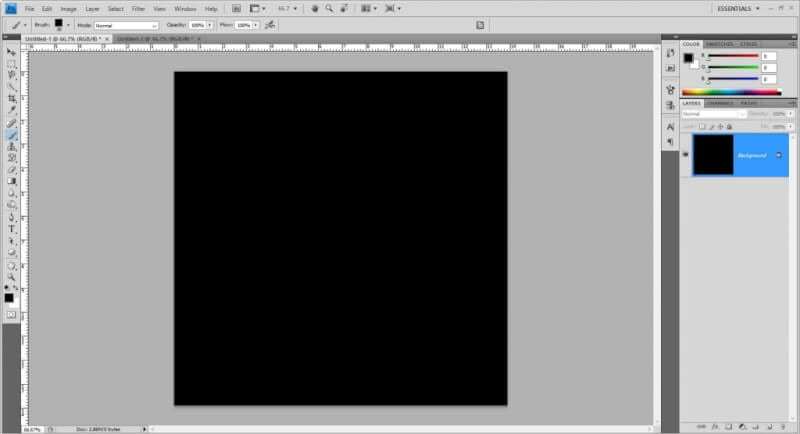Reset default foreground and background colors
The height and width of the screenshot is (434, 800).
coord(7,288)
